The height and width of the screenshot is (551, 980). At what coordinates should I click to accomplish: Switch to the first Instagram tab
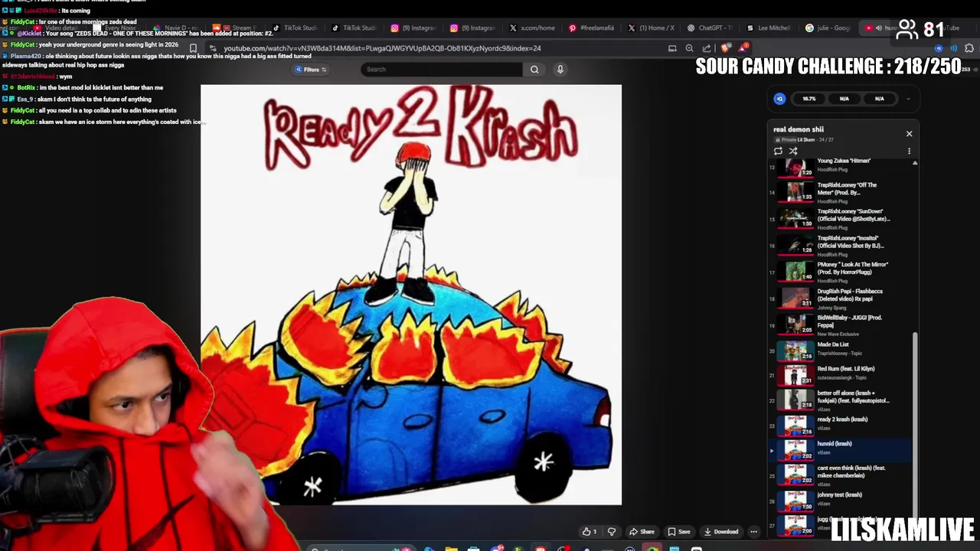tap(413, 28)
